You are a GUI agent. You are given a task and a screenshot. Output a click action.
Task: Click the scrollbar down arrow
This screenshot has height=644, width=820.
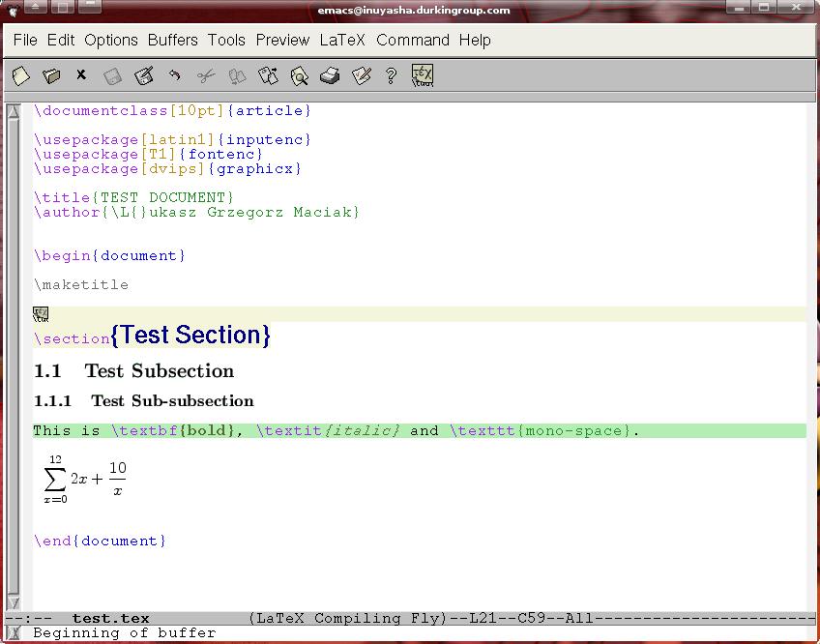(x=14, y=602)
